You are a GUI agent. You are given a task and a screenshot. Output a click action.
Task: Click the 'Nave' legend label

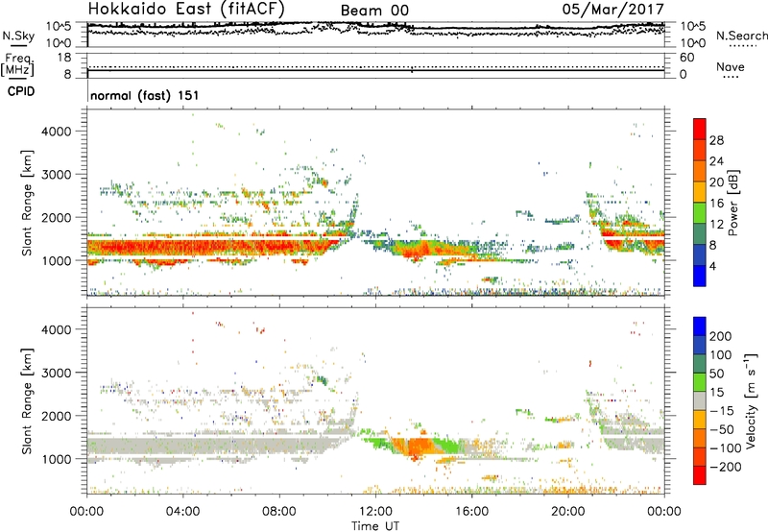730,66
